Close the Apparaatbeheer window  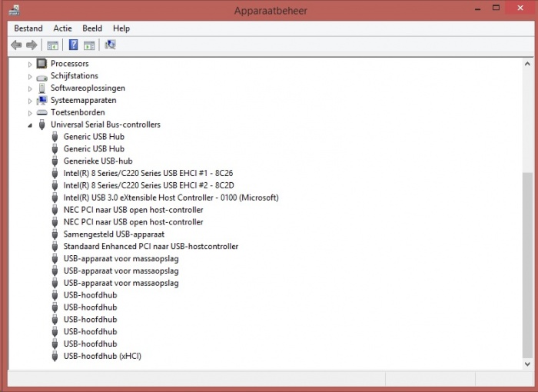click(x=520, y=8)
